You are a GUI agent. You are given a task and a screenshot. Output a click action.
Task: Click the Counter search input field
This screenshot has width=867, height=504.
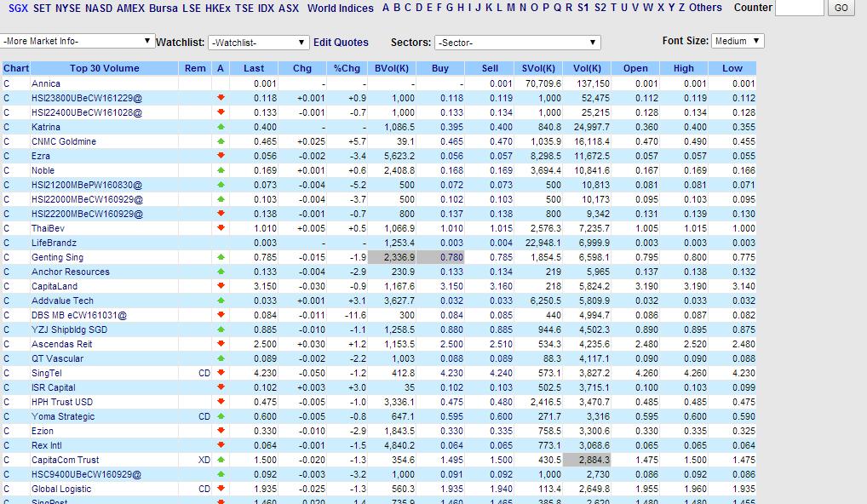pos(800,8)
